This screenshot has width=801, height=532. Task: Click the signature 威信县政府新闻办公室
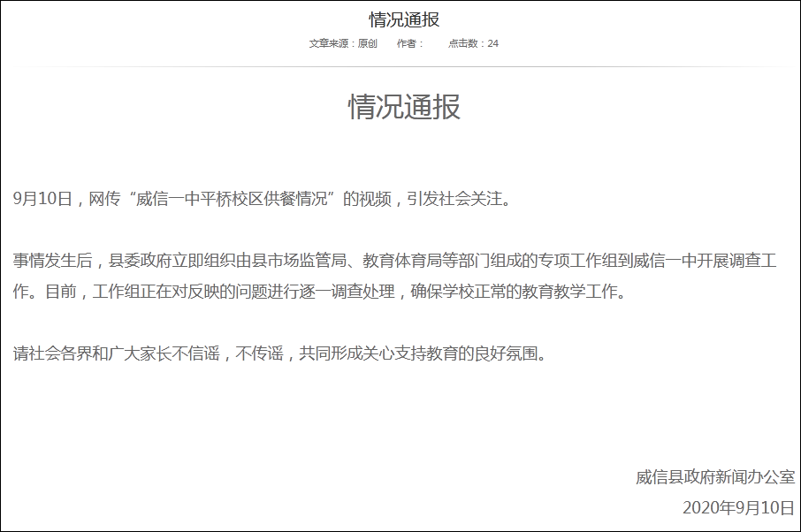(x=714, y=476)
